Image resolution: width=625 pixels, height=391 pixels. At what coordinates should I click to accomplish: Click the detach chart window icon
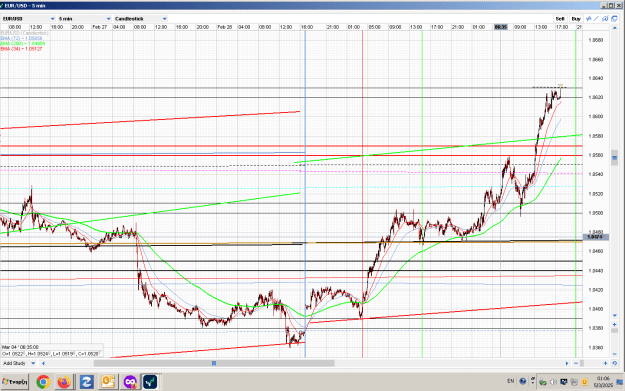(614, 19)
